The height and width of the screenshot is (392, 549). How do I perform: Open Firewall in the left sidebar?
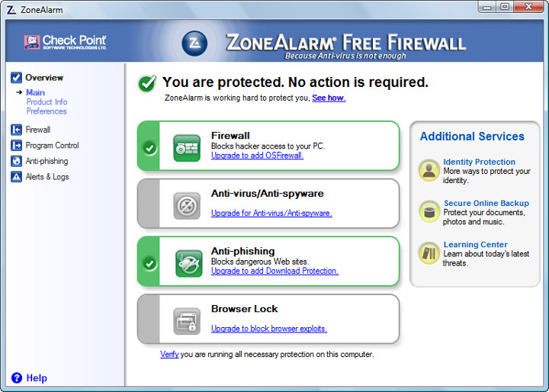(x=37, y=130)
